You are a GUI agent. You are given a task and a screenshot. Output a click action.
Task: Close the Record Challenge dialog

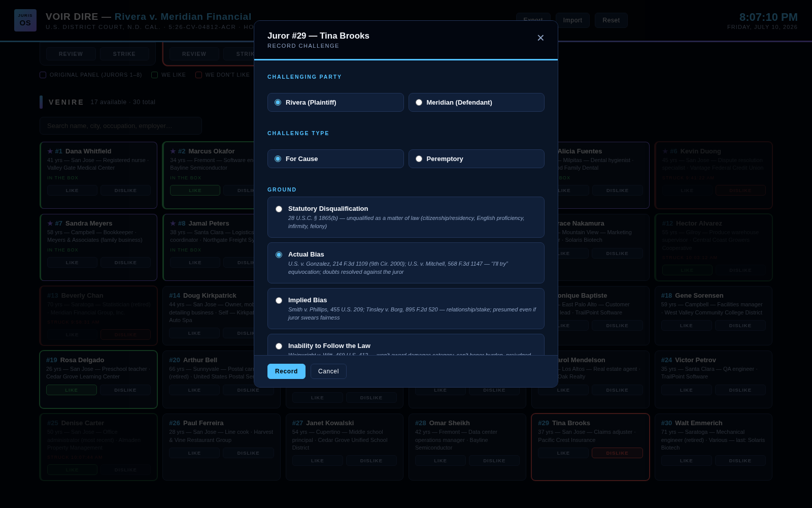click(540, 38)
